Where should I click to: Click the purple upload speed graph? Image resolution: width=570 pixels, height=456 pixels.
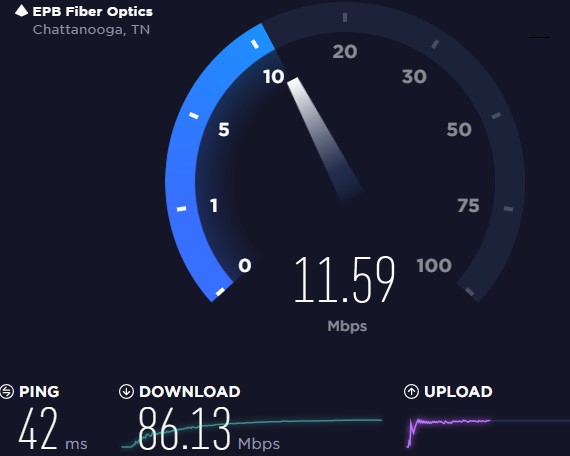[449, 432]
